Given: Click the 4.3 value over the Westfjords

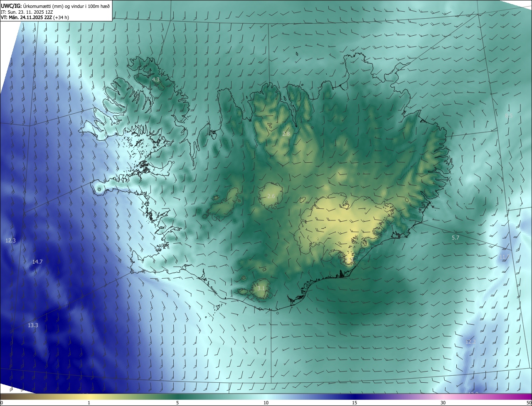Looking at the screenshot, I should pos(156,79).
